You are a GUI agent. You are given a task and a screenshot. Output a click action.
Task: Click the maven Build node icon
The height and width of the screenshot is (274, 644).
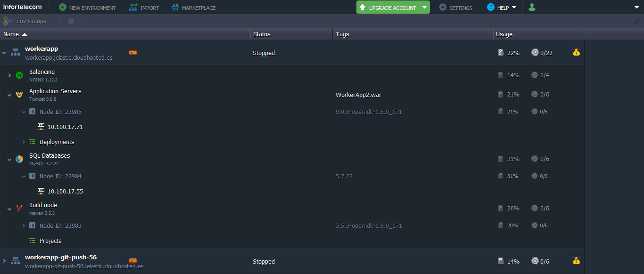tap(19, 209)
